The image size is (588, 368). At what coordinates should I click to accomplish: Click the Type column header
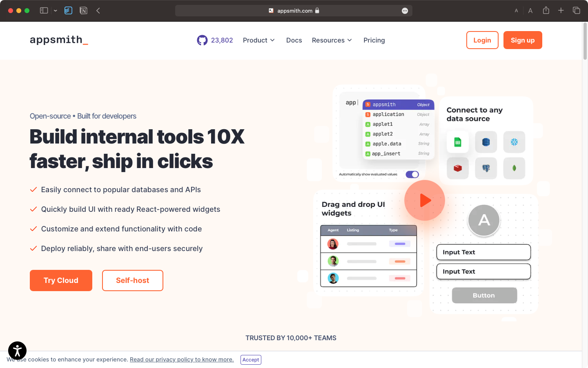tap(393, 230)
